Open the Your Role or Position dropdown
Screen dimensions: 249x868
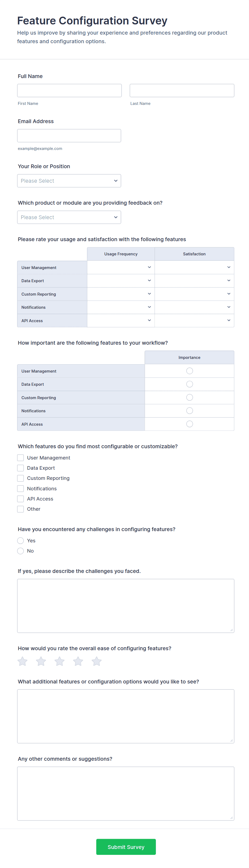pos(69,181)
